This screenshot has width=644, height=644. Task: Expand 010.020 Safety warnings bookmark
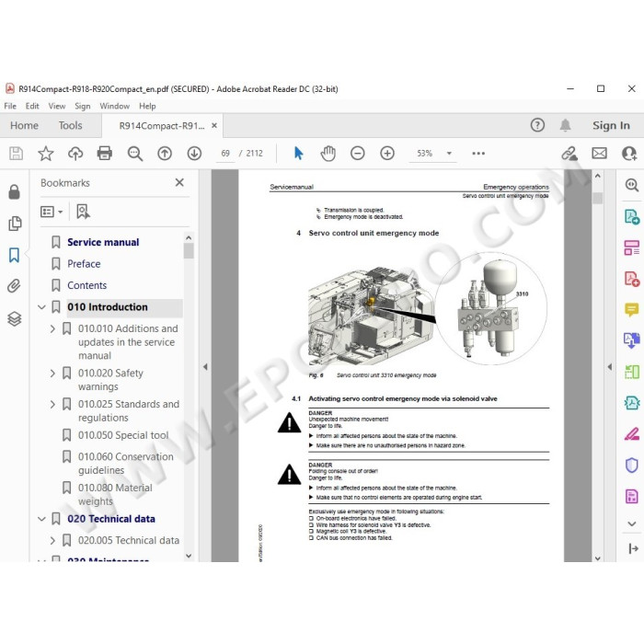[x=52, y=374]
